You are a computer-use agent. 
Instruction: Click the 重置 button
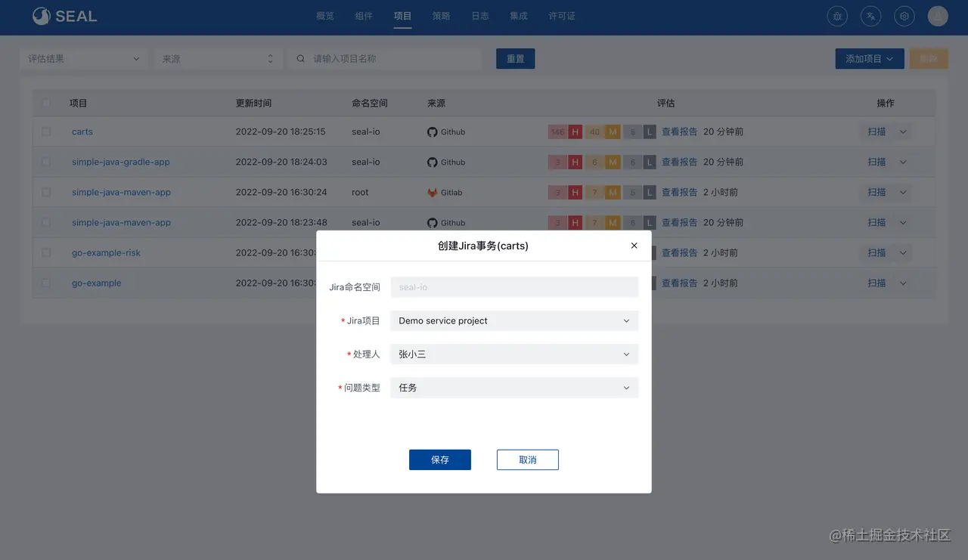516,59
